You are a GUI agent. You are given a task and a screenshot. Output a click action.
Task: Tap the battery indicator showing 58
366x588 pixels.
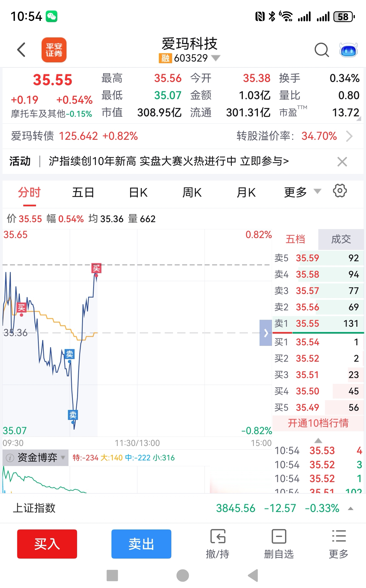(344, 17)
